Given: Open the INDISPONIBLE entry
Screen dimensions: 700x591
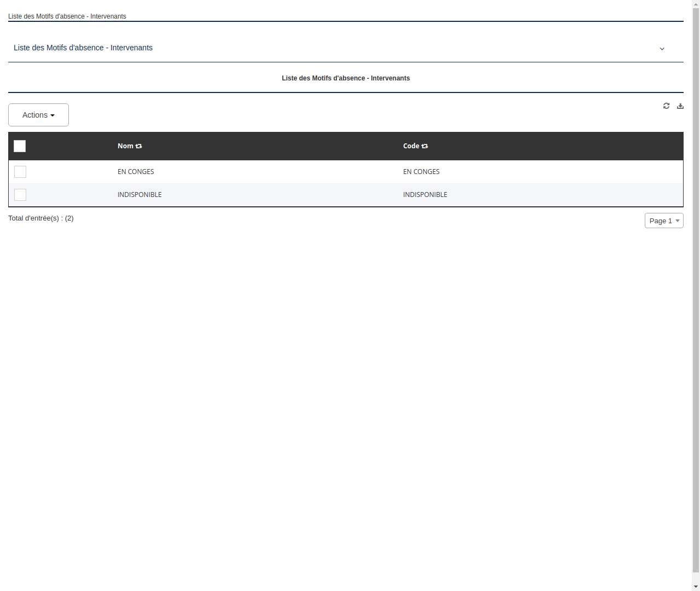Looking at the screenshot, I should coord(139,194).
